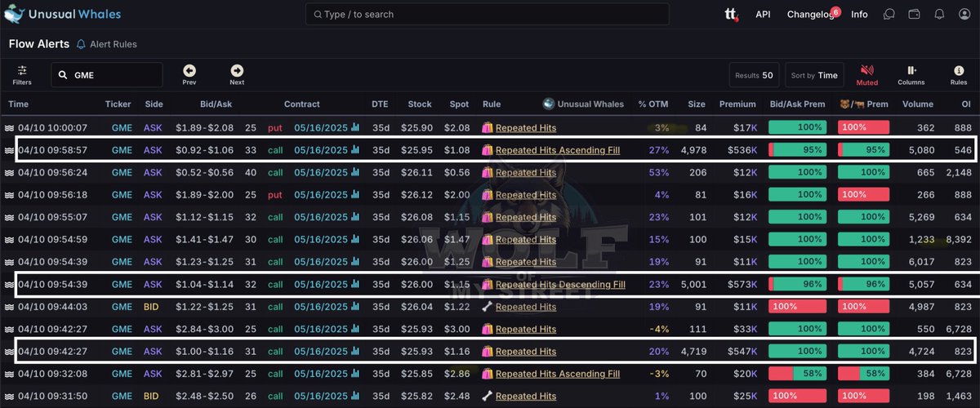Sort by the Premium column header
The image size is (980, 408).
pyautogui.click(x=737, y=104)
